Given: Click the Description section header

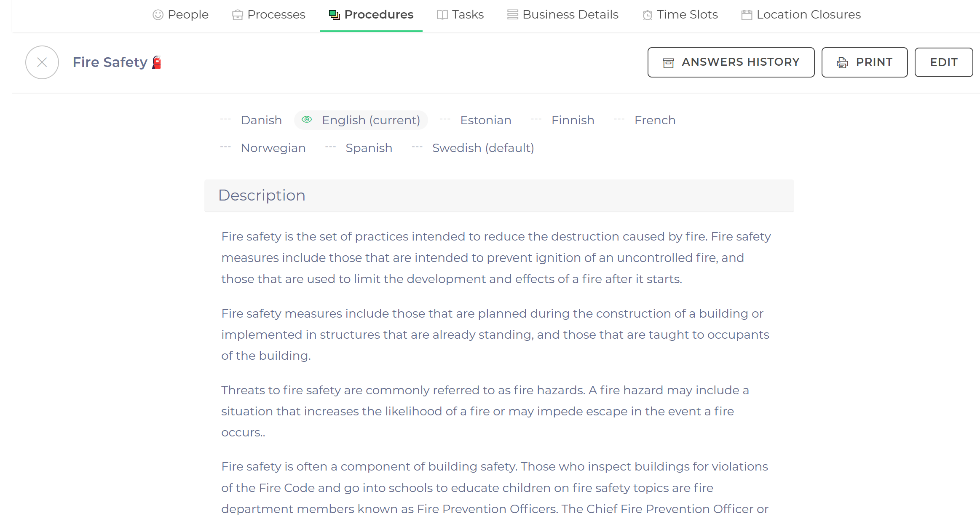Looking at the screenshot, I should tap(499, 195).
